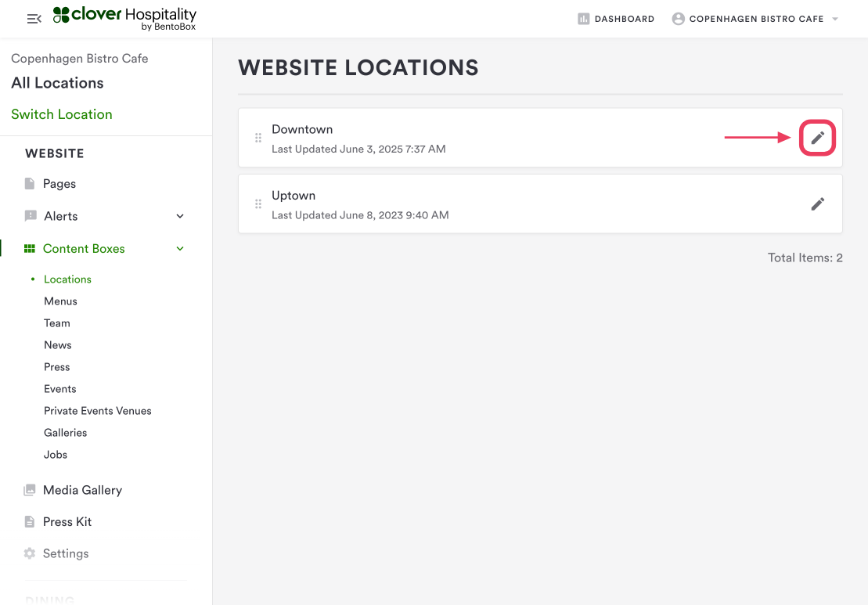
Task: Click the Settings gear icon
Action: pyautogui.click(x=29, y=553)
